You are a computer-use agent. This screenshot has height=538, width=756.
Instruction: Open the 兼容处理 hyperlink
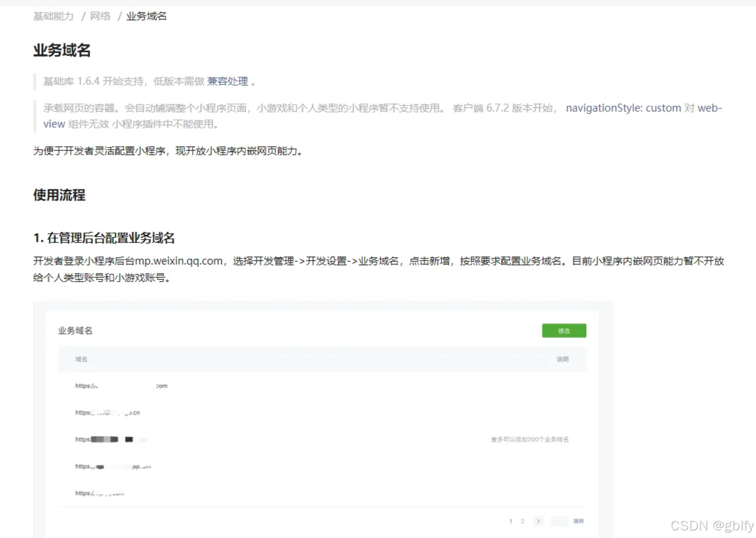point(227,82)
